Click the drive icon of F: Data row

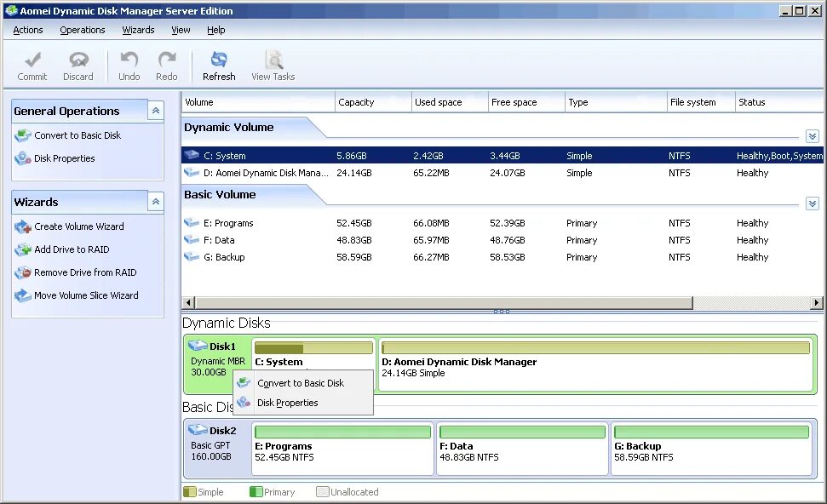pos(191,239)
